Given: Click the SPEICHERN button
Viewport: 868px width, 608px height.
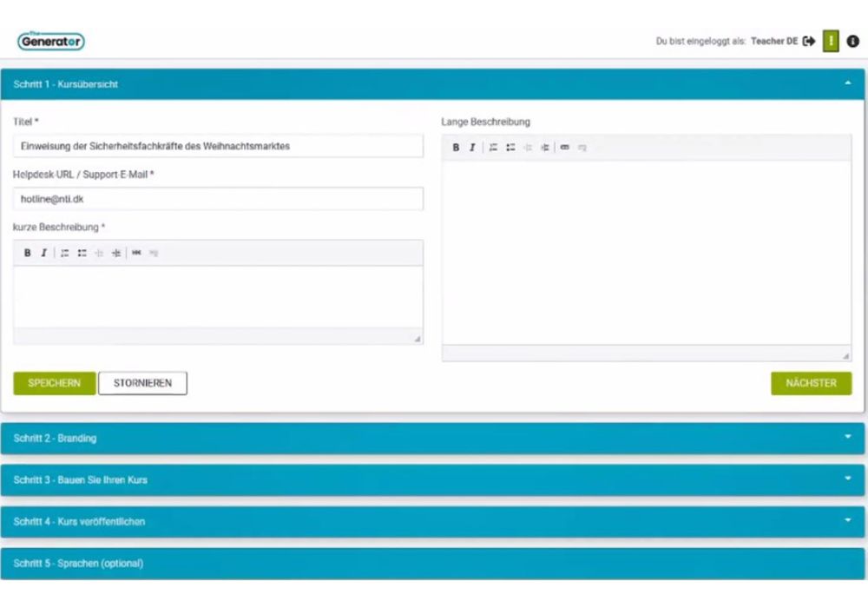Looking at the screenshot, I should [x=54, y=383].
